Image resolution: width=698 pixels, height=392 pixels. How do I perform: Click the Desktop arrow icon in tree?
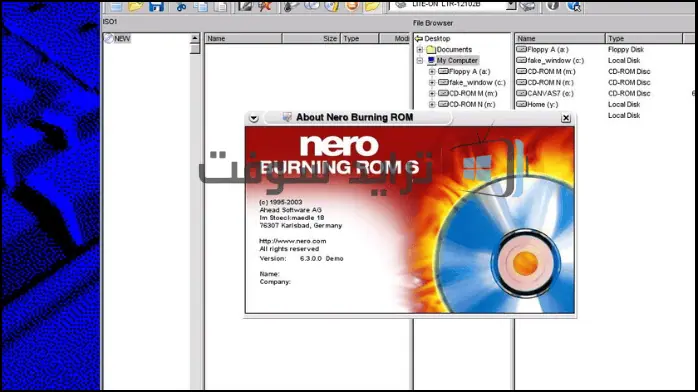pyautogui.click(x=419, y=39)
